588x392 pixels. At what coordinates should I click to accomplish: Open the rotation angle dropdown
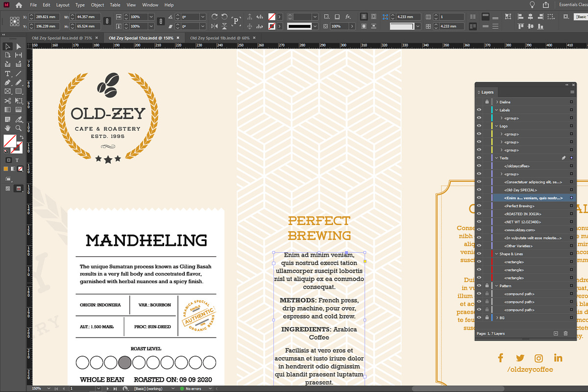(203, 17)
